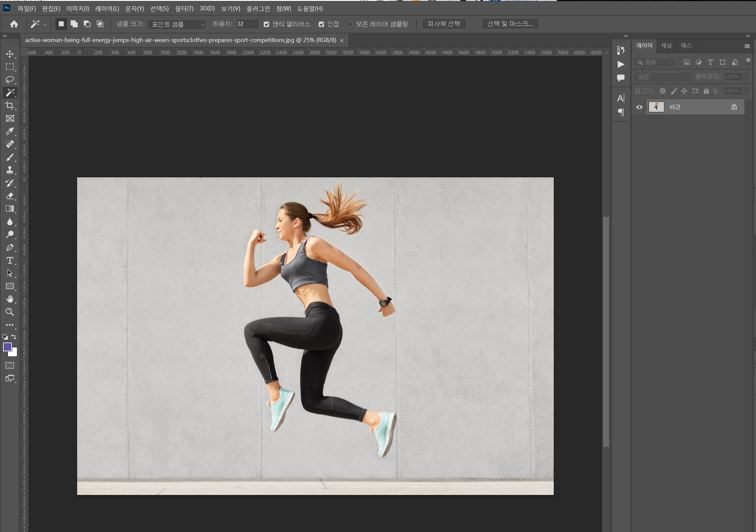The height and width of the screenshot is (532, 756).
Task: Select the Horizontal Type tool
Action: 10,260
